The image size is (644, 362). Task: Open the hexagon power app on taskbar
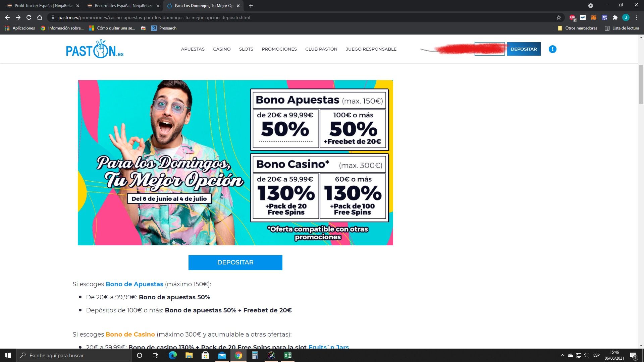271,355
